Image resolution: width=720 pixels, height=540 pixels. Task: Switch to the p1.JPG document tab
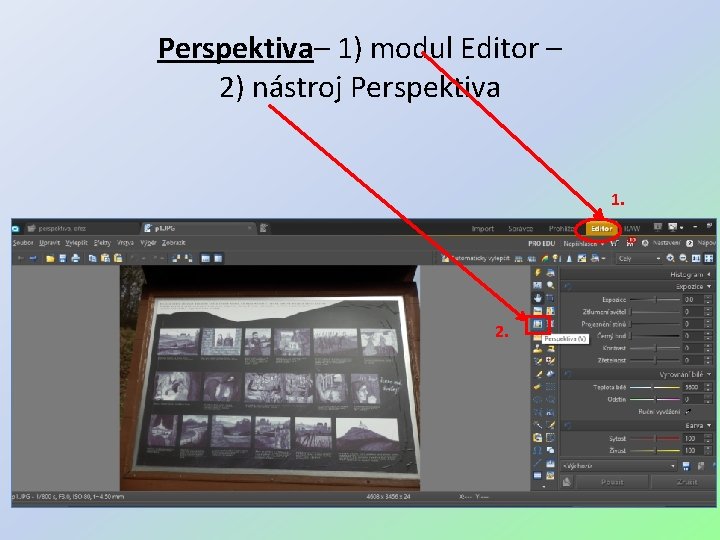tap(198, 228)
